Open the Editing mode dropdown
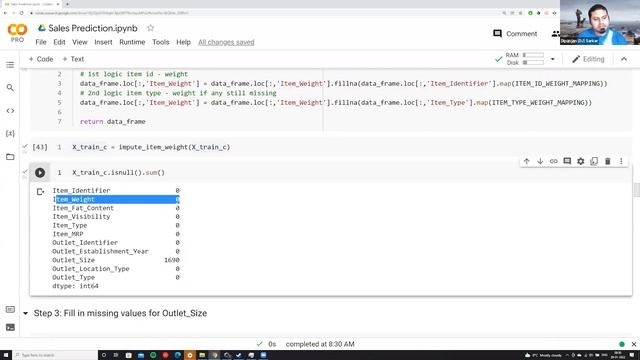The image size is (640, 360). (x=588, y=59)
